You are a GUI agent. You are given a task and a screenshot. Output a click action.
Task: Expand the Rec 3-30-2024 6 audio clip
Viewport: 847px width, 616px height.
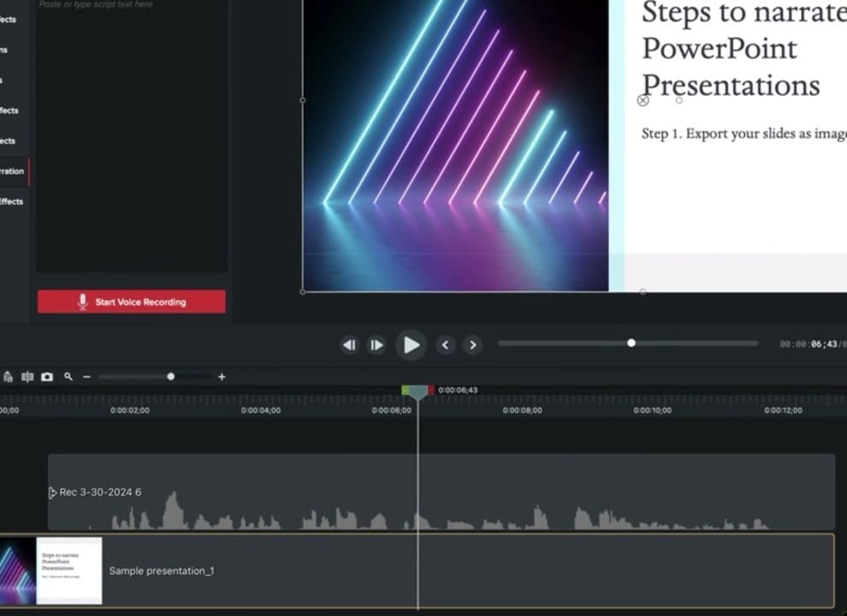click(x=50, y=492)
